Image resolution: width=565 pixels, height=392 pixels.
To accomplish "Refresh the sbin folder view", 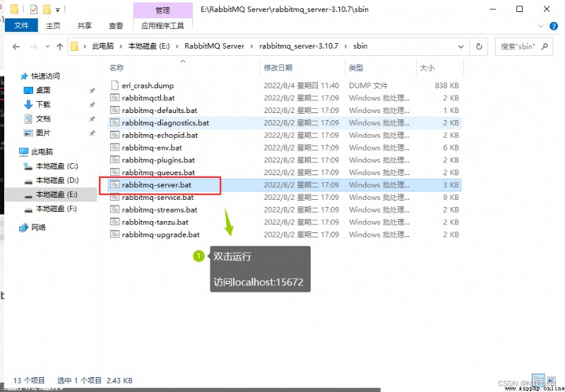I will tap(479, 47).
